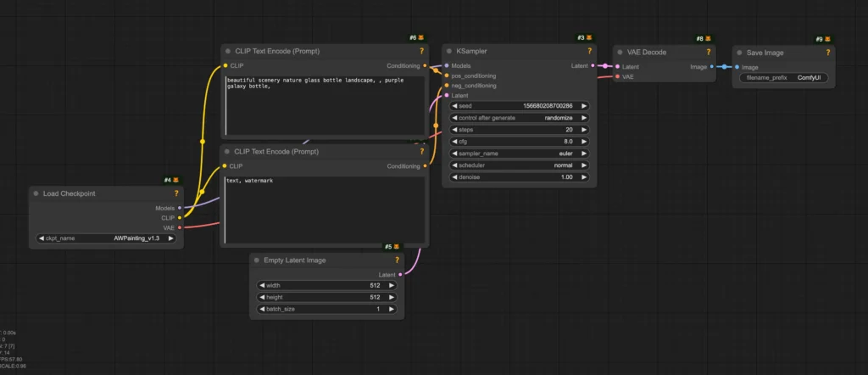Click the negative prompt text box with text, watermark
The width and height of the screenshot is (868, 375).
click(x=325, y=210)
